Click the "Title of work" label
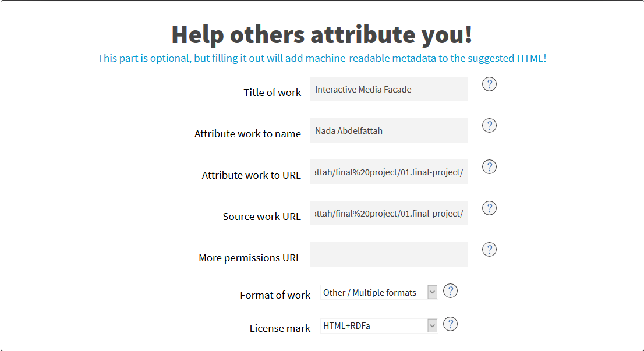 [273, 93]
